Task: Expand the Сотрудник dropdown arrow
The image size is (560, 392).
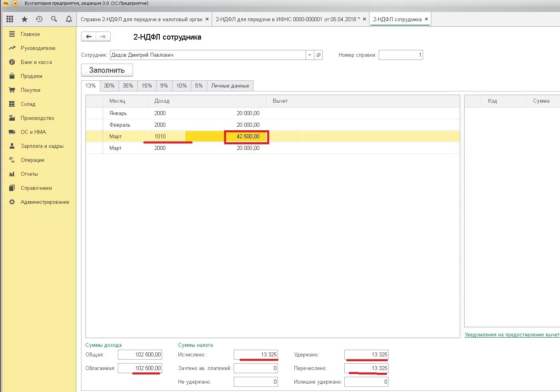Action: [310, 55]
